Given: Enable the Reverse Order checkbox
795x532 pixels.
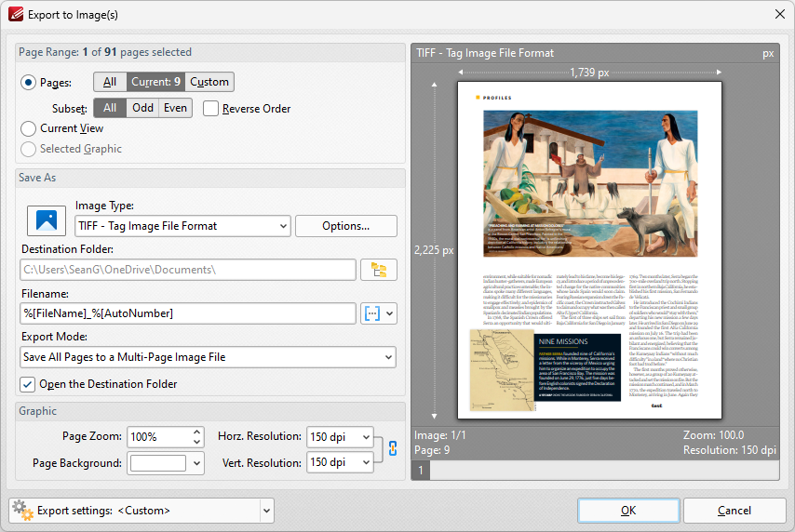Looking at the screenshot, I should tap(211, 109).
